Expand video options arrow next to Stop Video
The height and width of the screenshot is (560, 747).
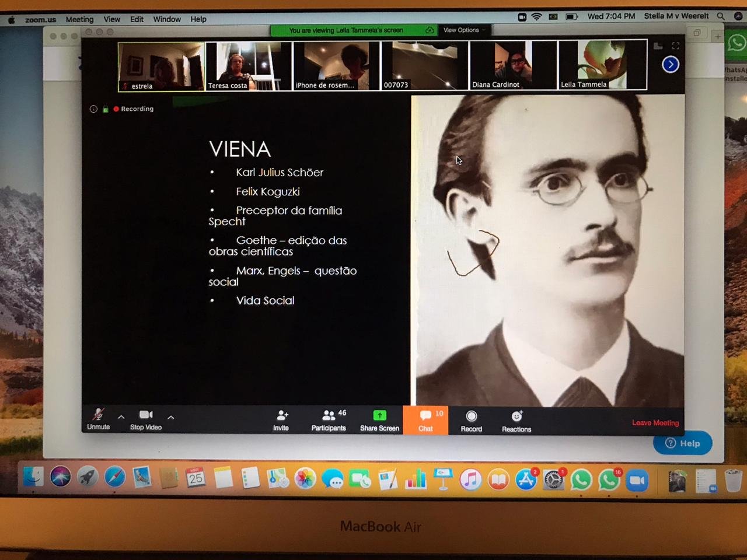(171, 417)
